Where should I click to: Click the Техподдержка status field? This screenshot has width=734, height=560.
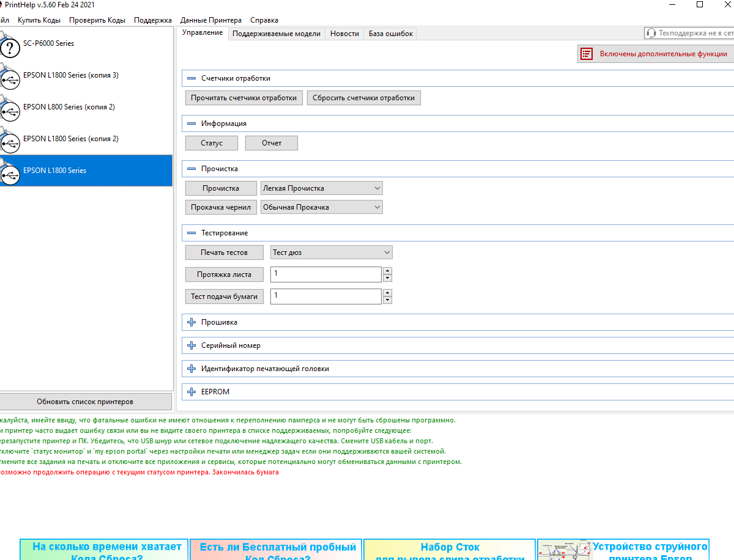(x=689, y=33)
